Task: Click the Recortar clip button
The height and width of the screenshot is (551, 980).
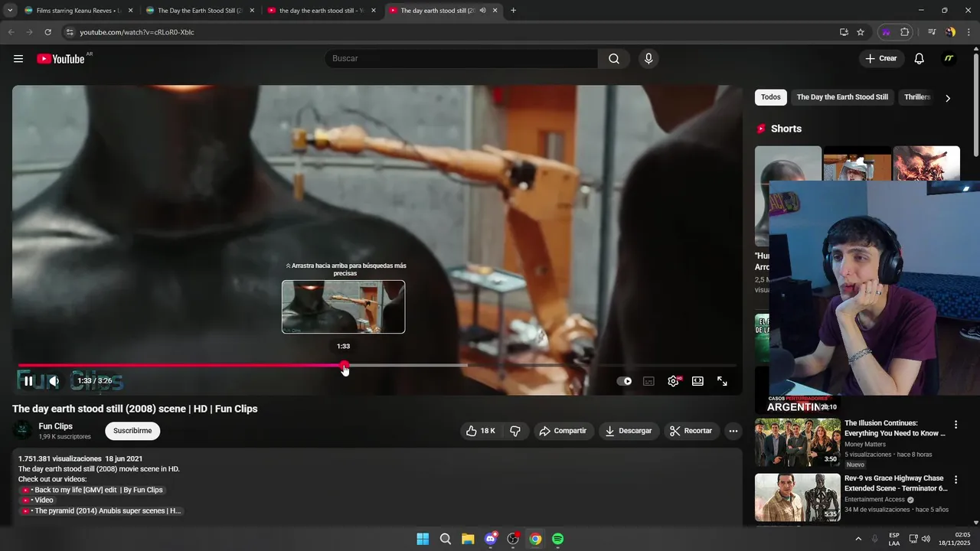Action: [x=691, y=431]
